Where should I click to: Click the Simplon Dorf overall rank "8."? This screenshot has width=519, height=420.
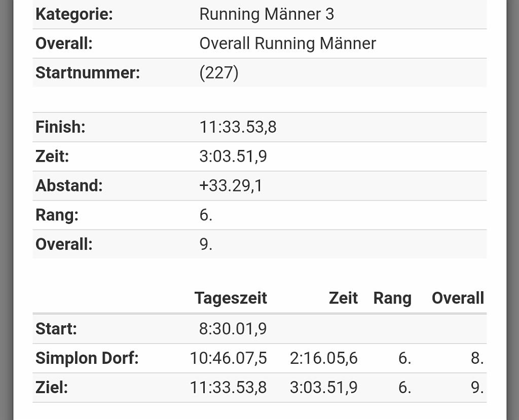coord(477,359)
